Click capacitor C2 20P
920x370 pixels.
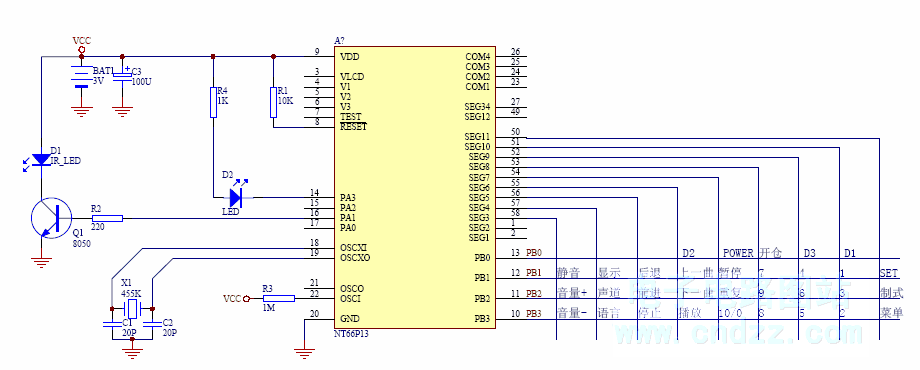[153, 324]
